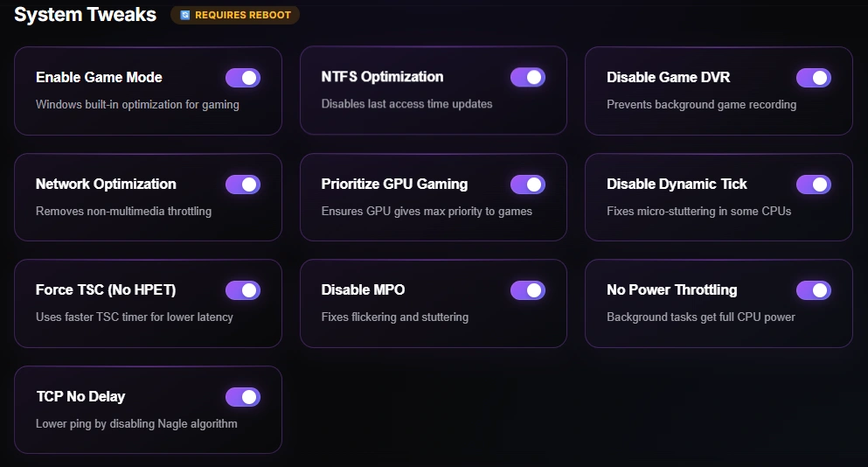Click the System Tweaks section heading
The width and height of the screenshot is (868, 467).
tap(86, 14)
